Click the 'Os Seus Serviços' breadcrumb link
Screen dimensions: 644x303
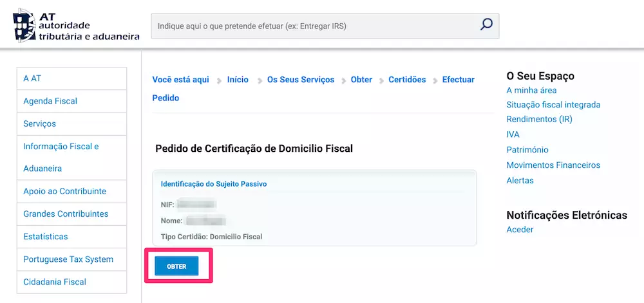301,80
